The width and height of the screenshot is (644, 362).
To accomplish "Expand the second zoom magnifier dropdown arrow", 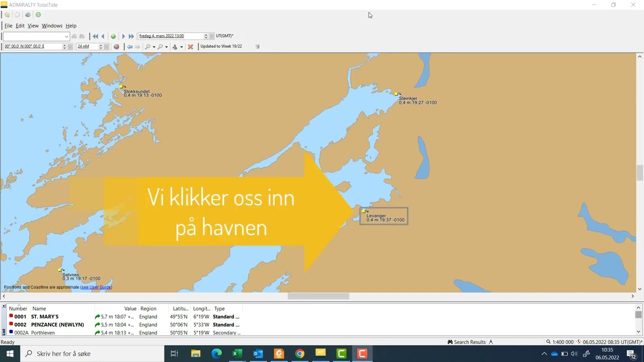I will point(166,47).
